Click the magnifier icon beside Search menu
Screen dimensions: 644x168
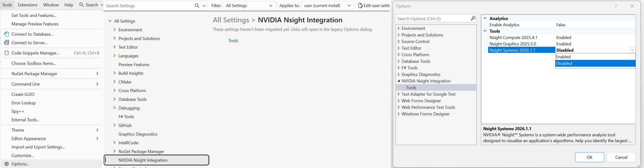(x=82, y=5)
